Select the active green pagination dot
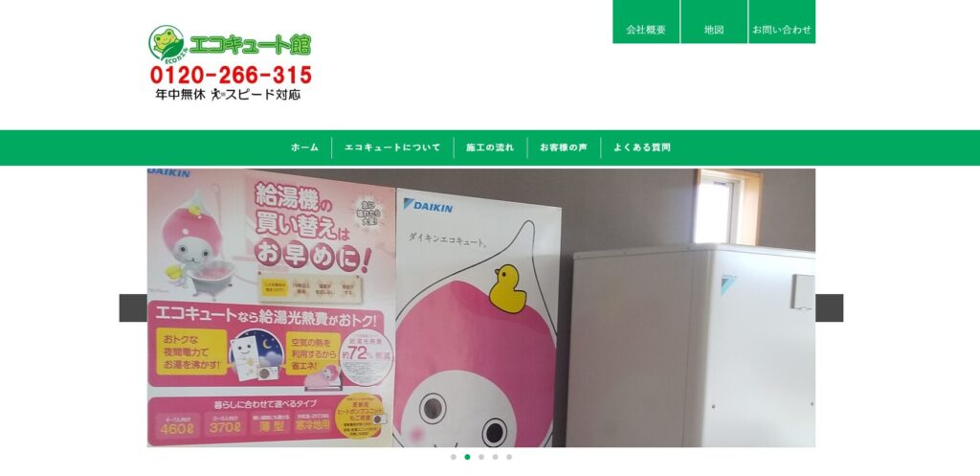980x476 pixels. coord(467,457)
